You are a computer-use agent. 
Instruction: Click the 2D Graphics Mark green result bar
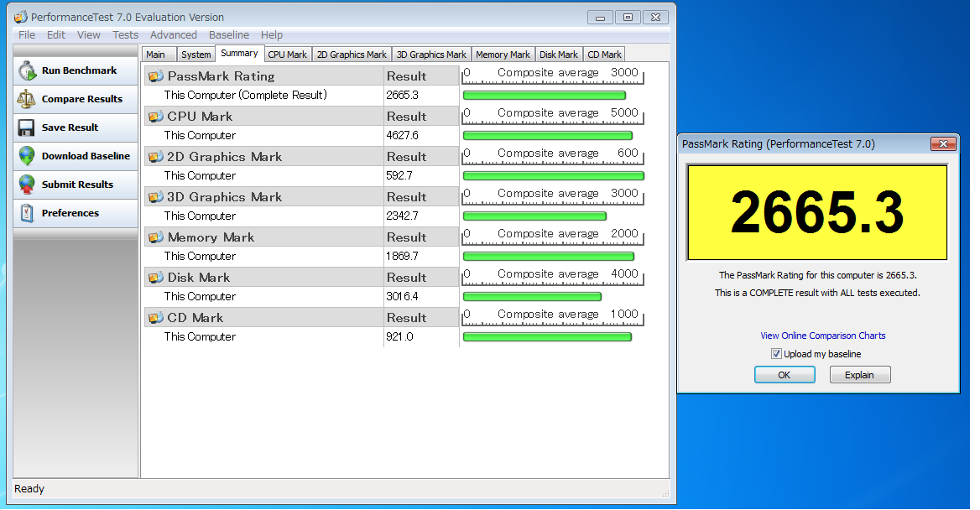(553, 175)
